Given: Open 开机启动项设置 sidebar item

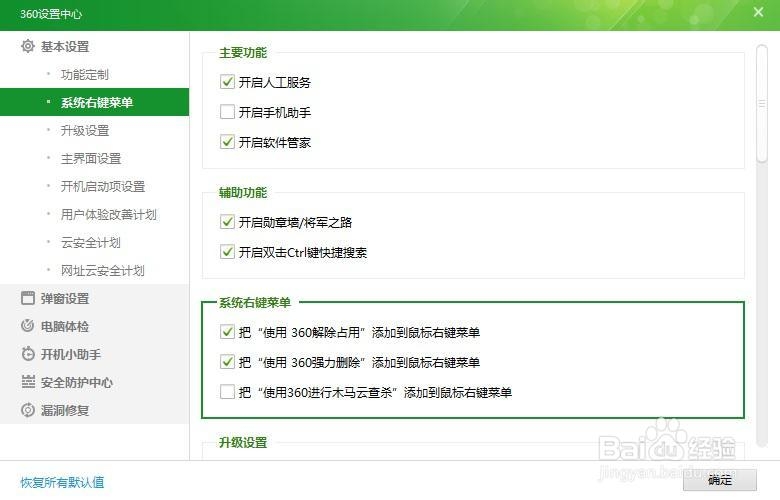Looking at the screenshot, I should (103, 187).
